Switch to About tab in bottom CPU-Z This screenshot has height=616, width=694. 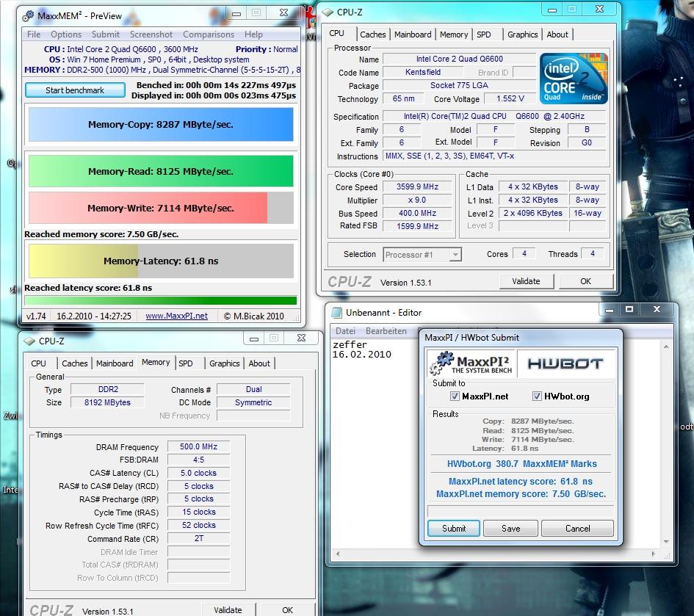coord(259,363)
